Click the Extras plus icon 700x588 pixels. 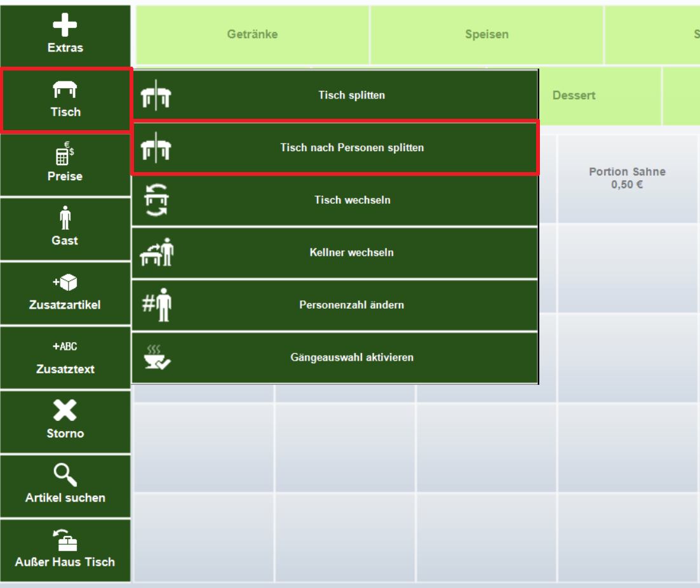pos(65,25)
